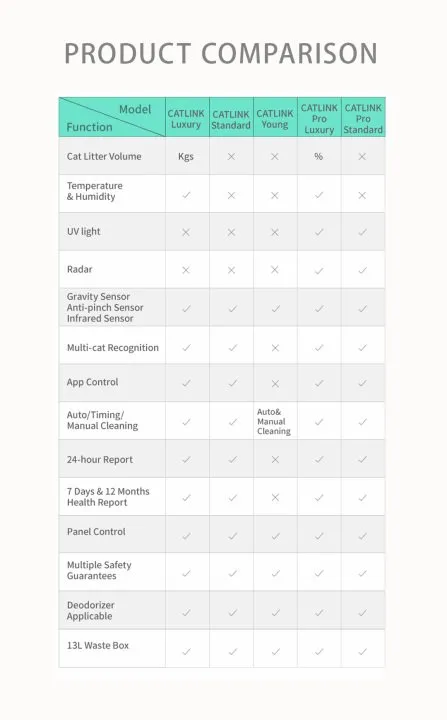This screenshot has height=720, width=447.
Task: Click the Radar cross mark under CATLINK Luxury
Action: click(x=186, y=270)
